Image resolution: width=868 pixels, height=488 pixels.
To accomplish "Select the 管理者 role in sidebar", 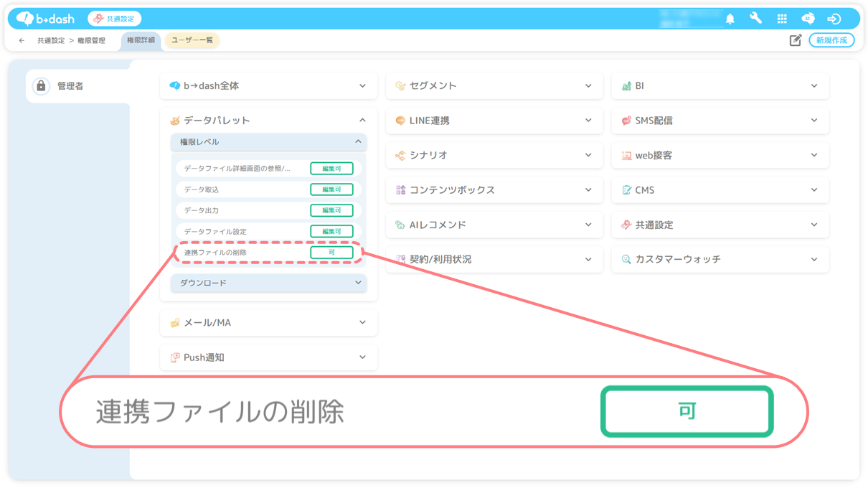I will [x=70, y=86].
